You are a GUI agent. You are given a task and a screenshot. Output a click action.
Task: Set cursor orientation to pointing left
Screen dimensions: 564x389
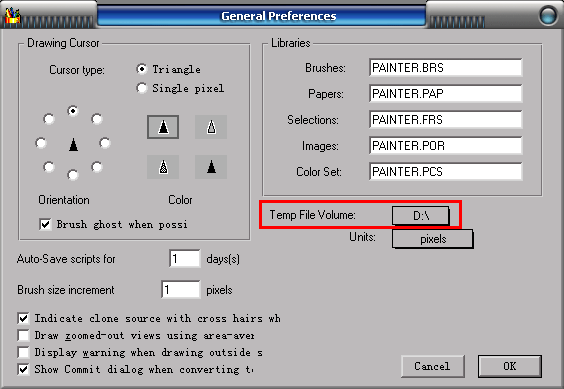pyautogui.click(x=41, y=143)
